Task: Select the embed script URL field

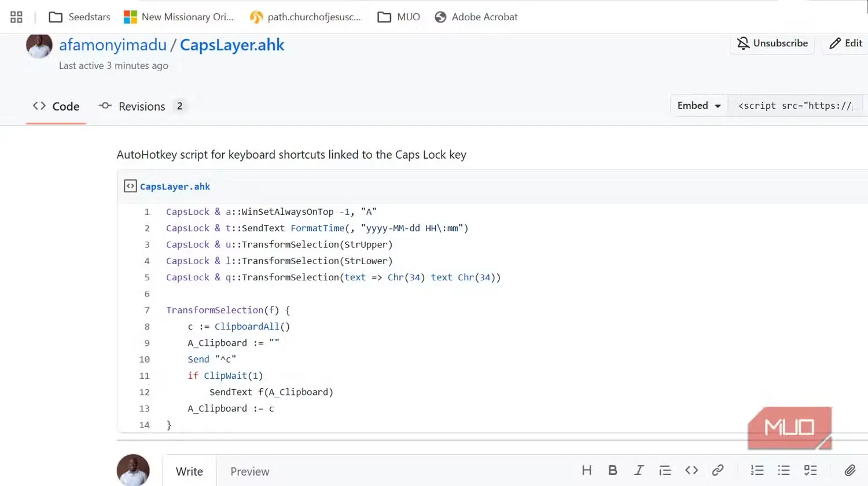Action: (796, 105)
